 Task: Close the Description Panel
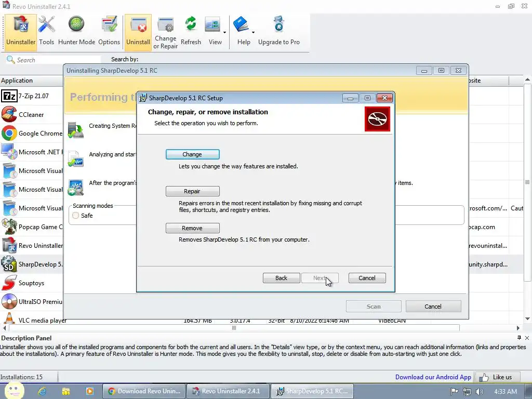tap(527, 338)
